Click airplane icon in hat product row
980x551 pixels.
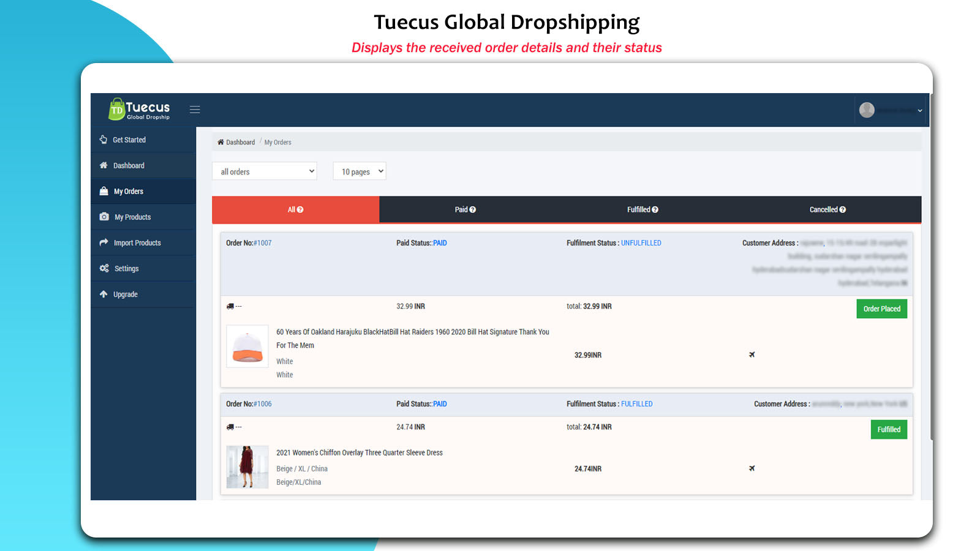tap(752, 354)
